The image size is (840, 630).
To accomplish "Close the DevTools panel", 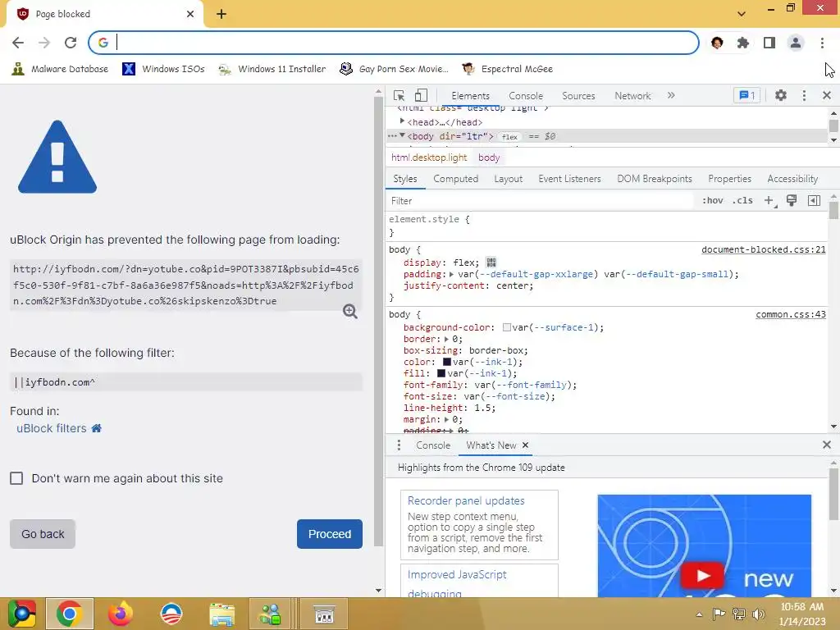I will (827, 95).
